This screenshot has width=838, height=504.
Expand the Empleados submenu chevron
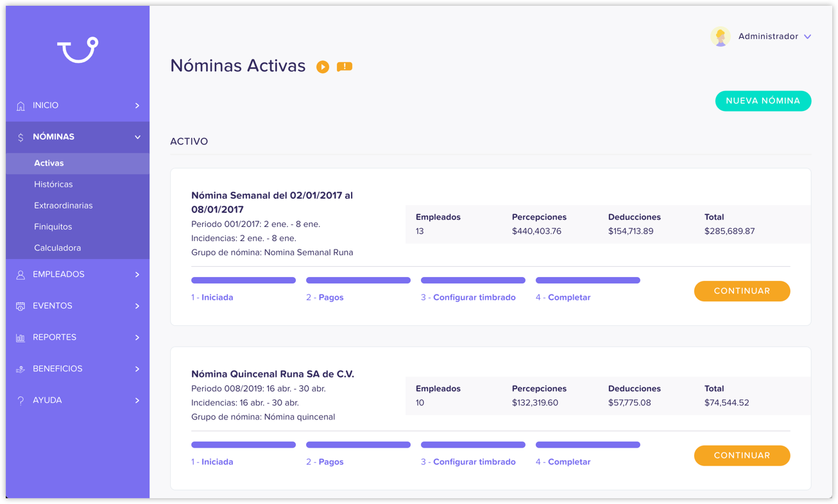coord(137,274)
